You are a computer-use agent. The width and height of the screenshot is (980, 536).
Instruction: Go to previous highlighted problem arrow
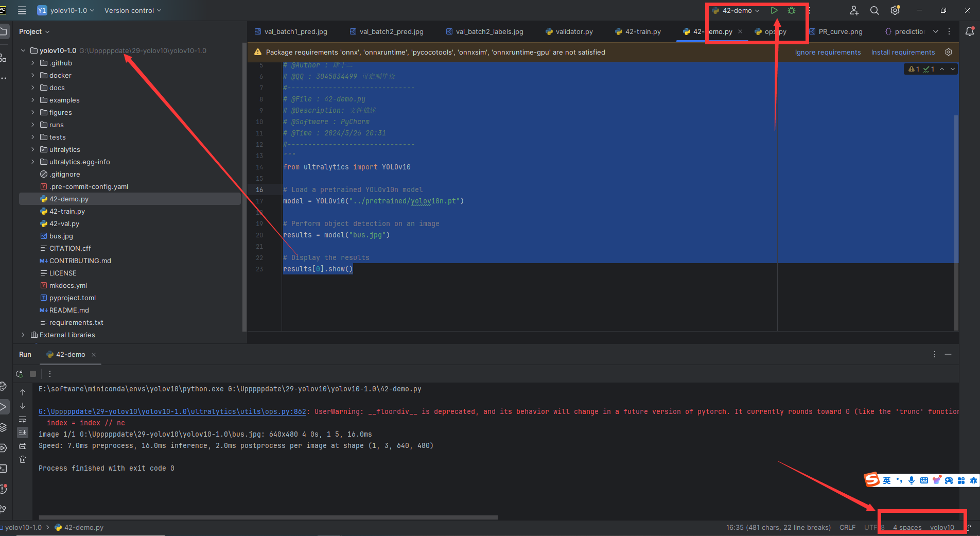(x=942, y=69)
